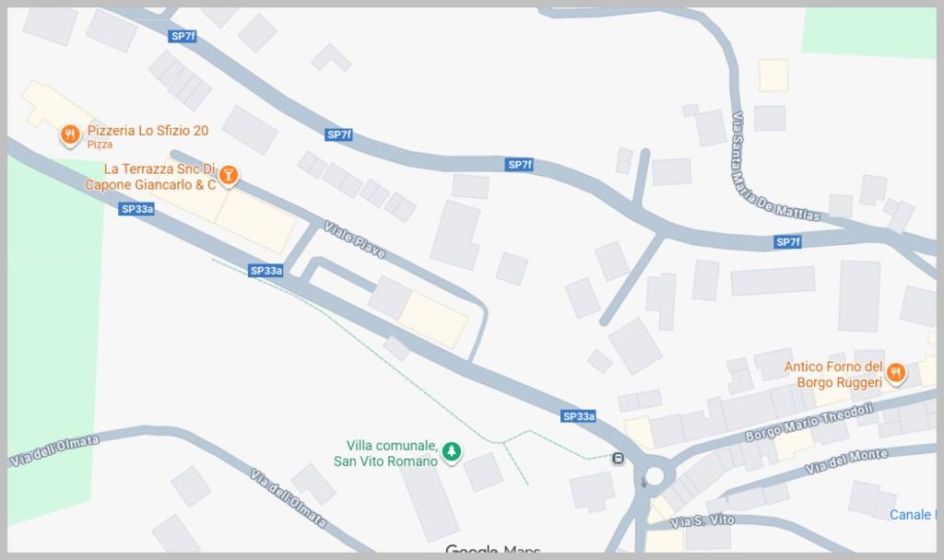Viewport: 944px width, 560px height.
Task: Click the Via S. Vito street label
Action: point(702,520)
